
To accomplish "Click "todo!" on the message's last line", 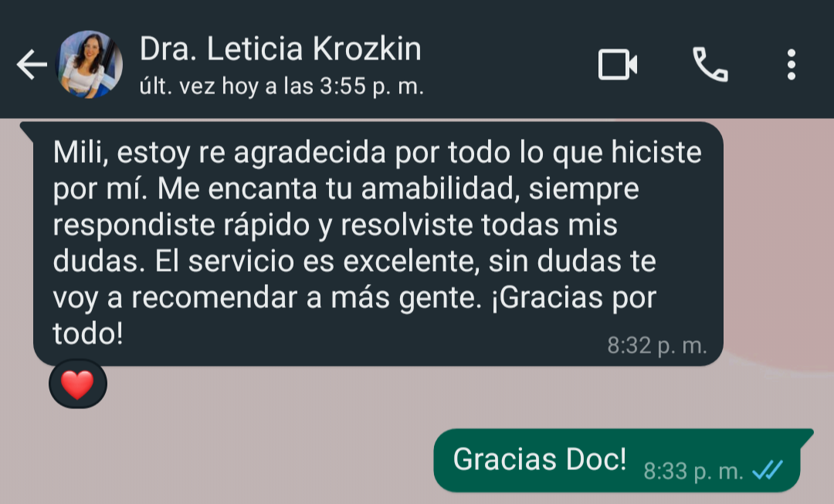I will (x=88, y=334).
